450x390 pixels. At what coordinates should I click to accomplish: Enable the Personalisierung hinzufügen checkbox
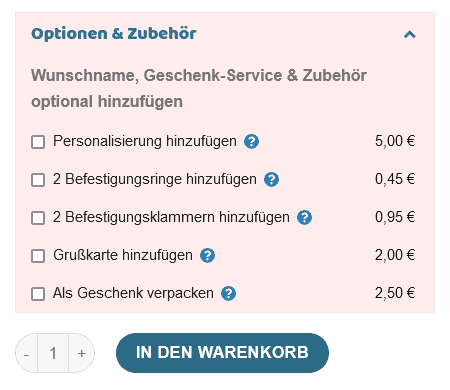(38, 142)
